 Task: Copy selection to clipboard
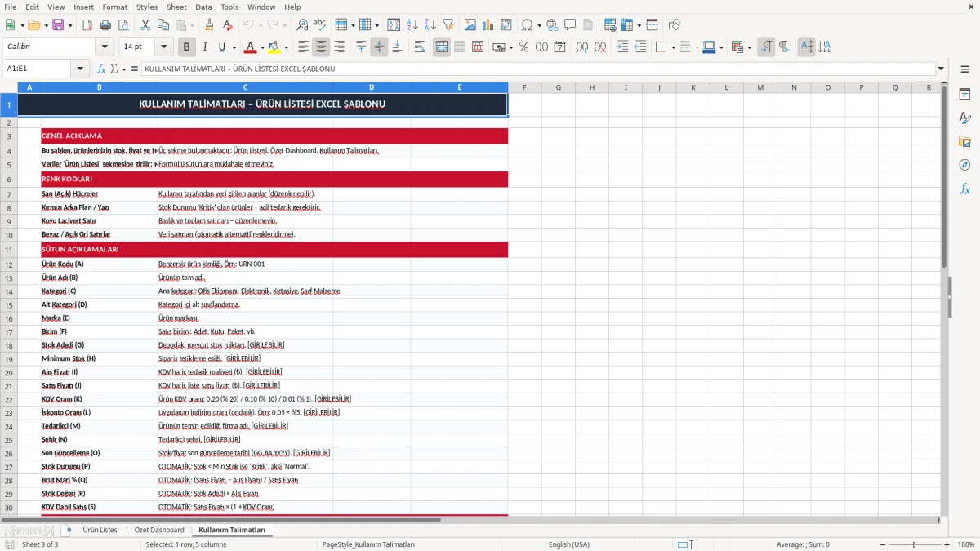point(163,25)
